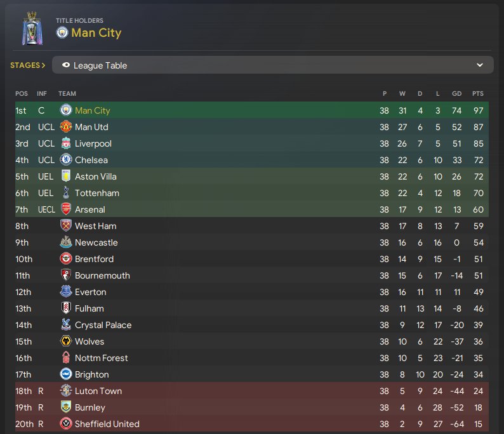Click the Tottenham club crest
This screenshot has width=504, height=434.
click(x=66, y=193)
